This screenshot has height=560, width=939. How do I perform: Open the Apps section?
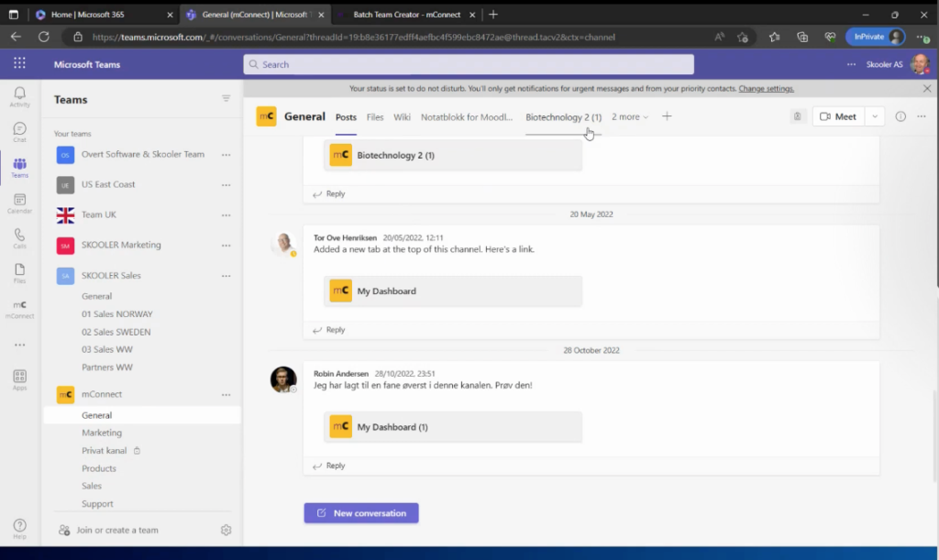(18, 378)
